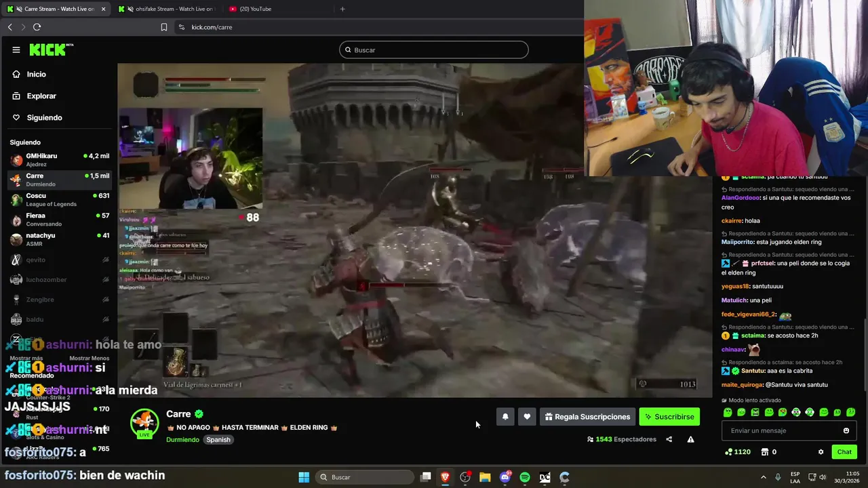
Task: Collapse list with Mostrar Menos
Action: tap(89, 358)
